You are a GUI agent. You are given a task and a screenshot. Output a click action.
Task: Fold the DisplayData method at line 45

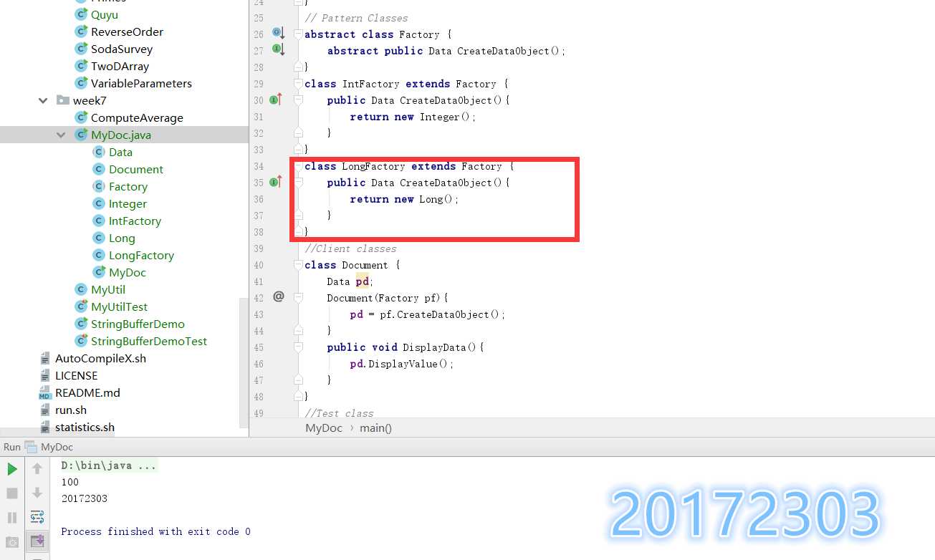[x=299, y=348]
